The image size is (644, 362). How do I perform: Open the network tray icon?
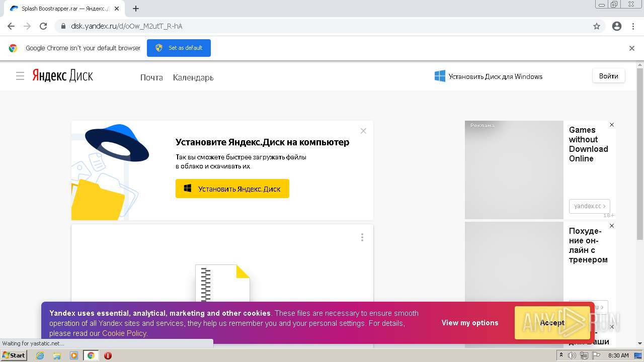(584, 355)
